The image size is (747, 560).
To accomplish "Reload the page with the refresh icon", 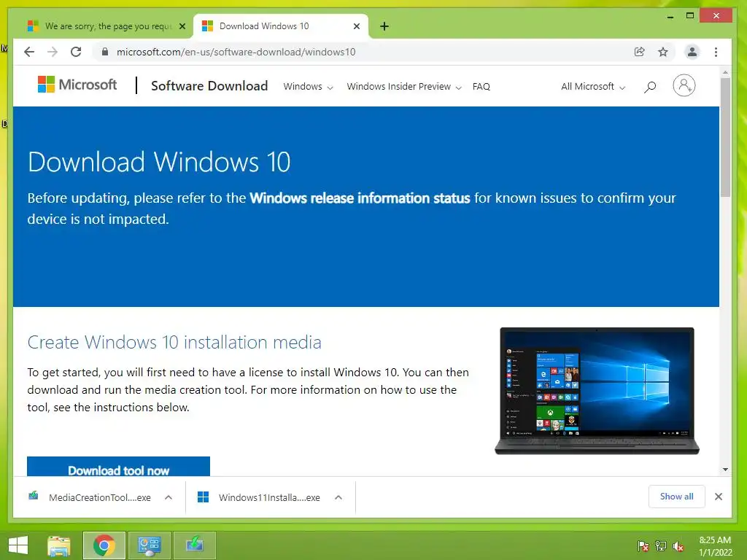I will tap(76, 52).
